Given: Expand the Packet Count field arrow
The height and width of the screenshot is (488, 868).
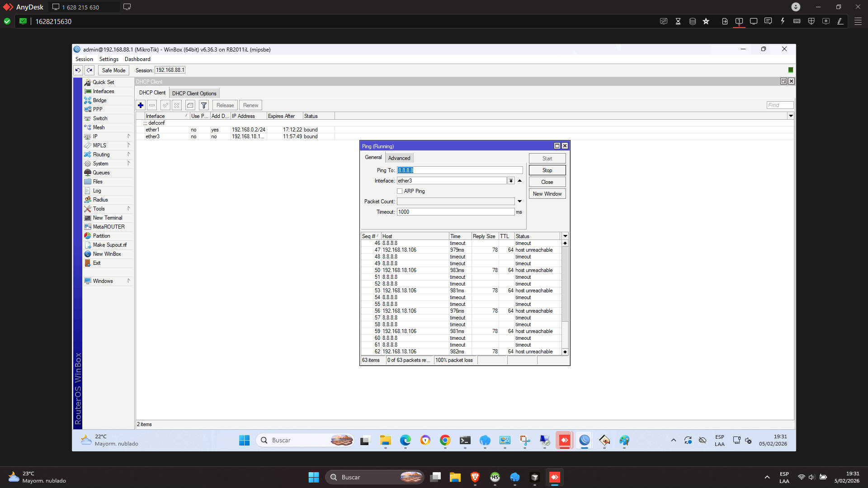Looking at the screenshot, I should [519, 202].
